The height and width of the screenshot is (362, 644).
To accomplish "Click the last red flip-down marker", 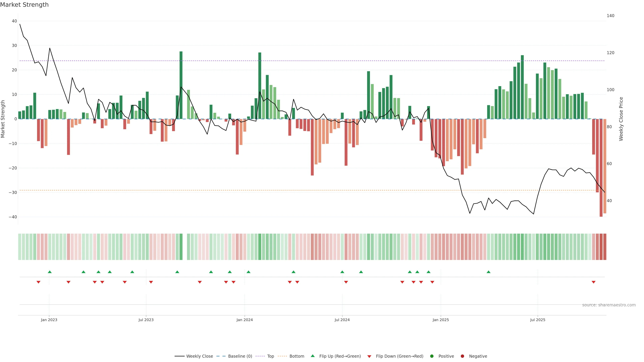I will 594,282.
